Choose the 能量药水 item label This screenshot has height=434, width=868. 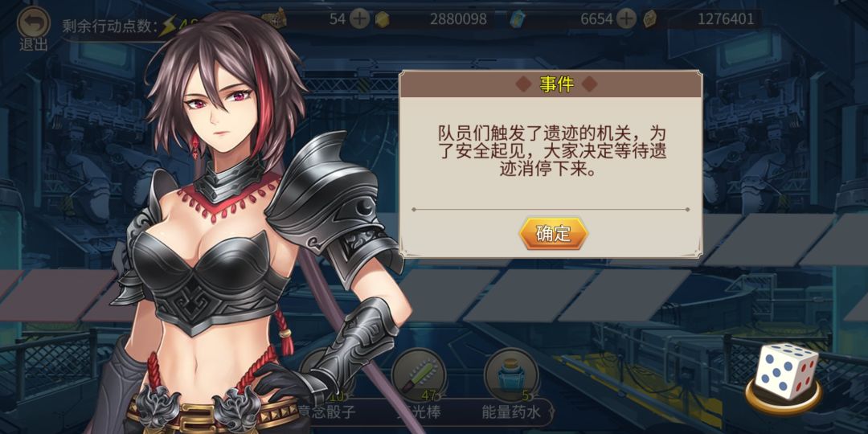coord(511,411)
